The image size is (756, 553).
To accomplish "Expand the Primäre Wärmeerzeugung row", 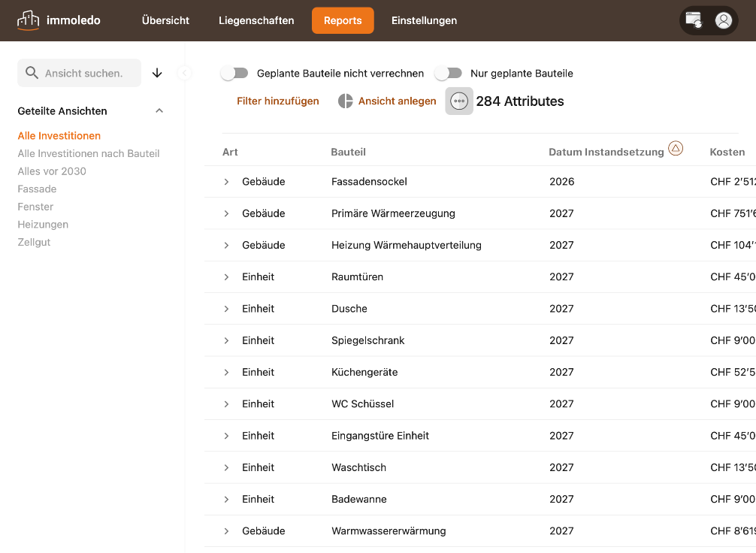I will [x=226, y=213].
